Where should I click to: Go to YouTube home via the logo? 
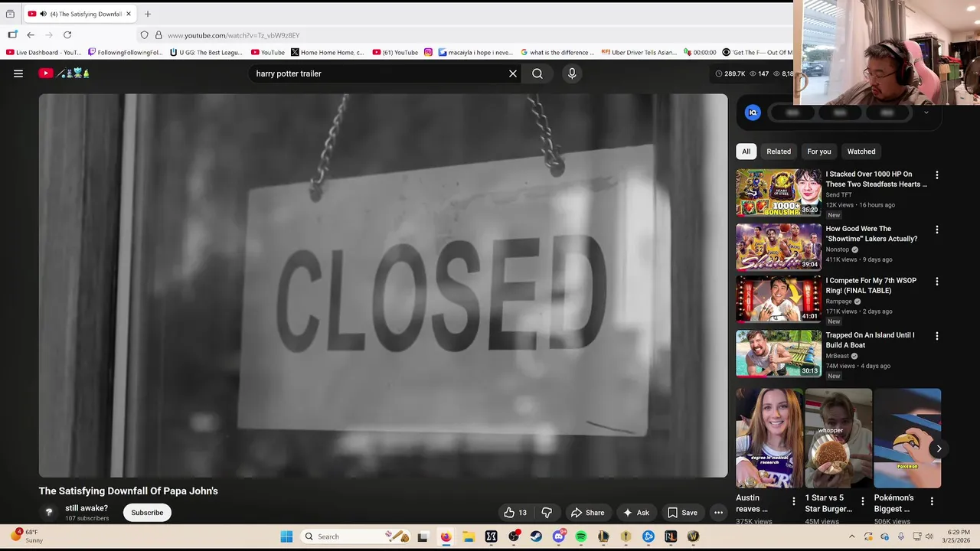[64, 73]
